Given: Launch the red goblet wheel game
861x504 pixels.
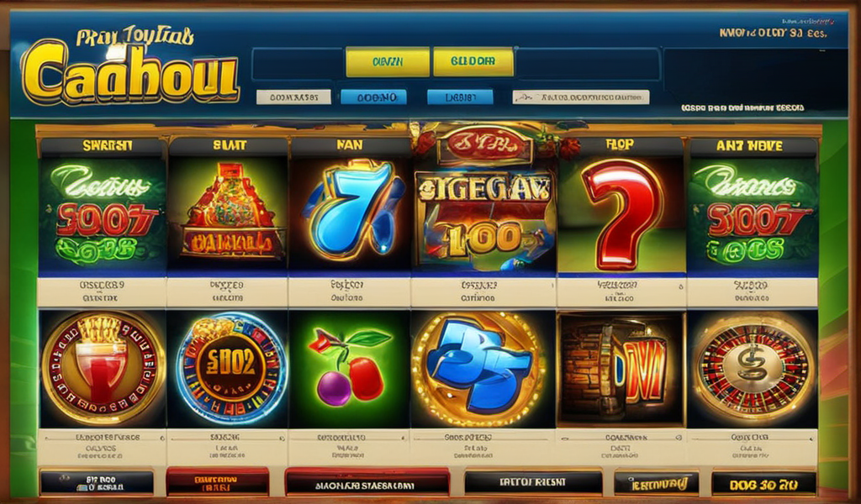Looking at the screenshot, I should click(x=103, y=369).
